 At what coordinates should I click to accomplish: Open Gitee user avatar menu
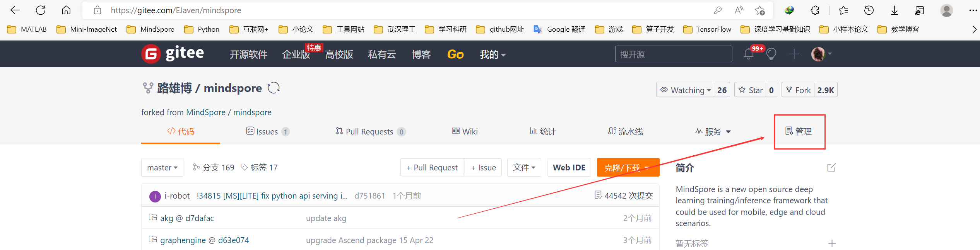point(821,54)
